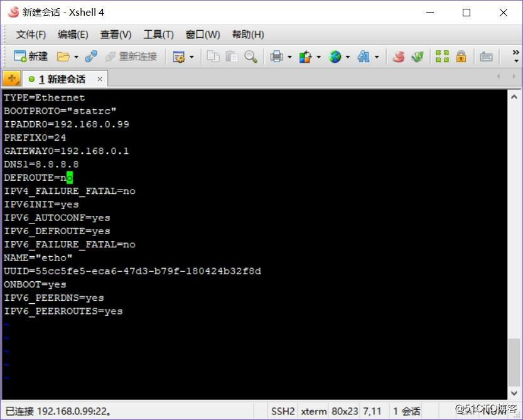Click the IPV6_AUTOCONF=yes line
The width and height of the screenshot is (523, 420).
[x=57, y=218]
